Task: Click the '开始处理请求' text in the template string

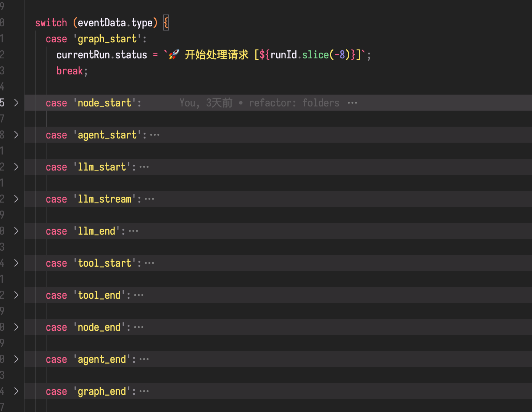Action: click(217, 55)
